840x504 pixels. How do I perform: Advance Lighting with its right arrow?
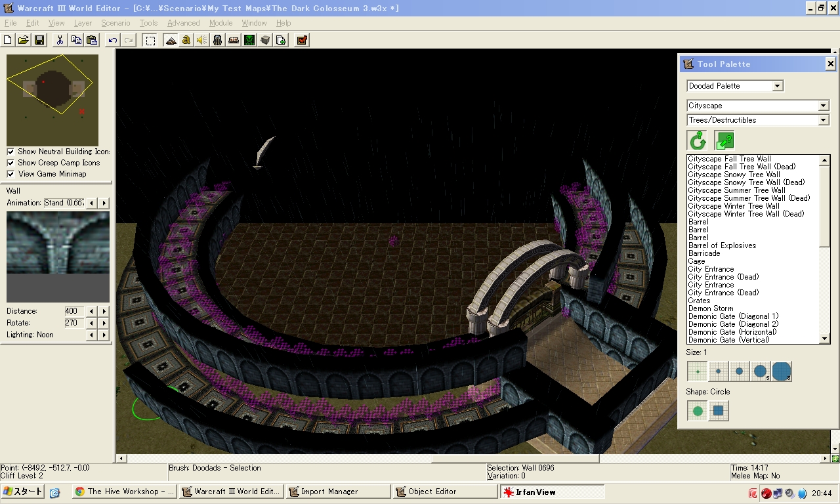pyautogui.click(x=103, y=335)
